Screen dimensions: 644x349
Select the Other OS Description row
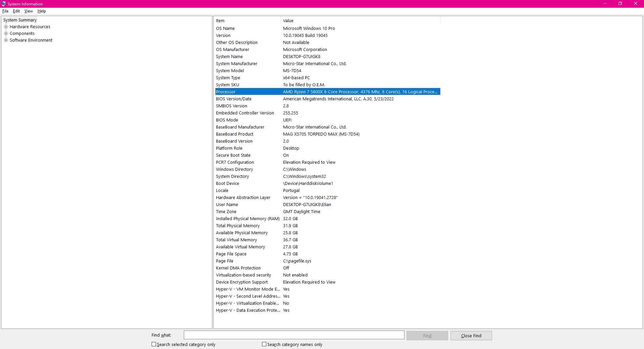point(328,43)
